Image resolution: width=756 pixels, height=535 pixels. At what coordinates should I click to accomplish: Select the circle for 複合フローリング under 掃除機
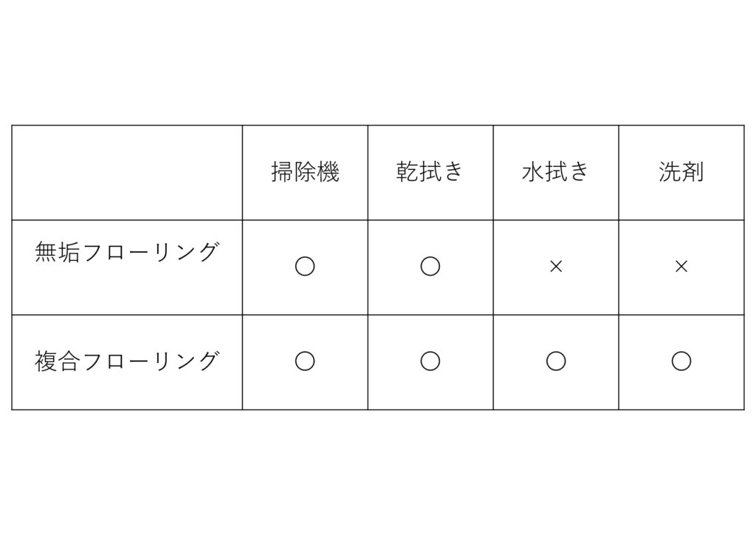click(305, 361)
